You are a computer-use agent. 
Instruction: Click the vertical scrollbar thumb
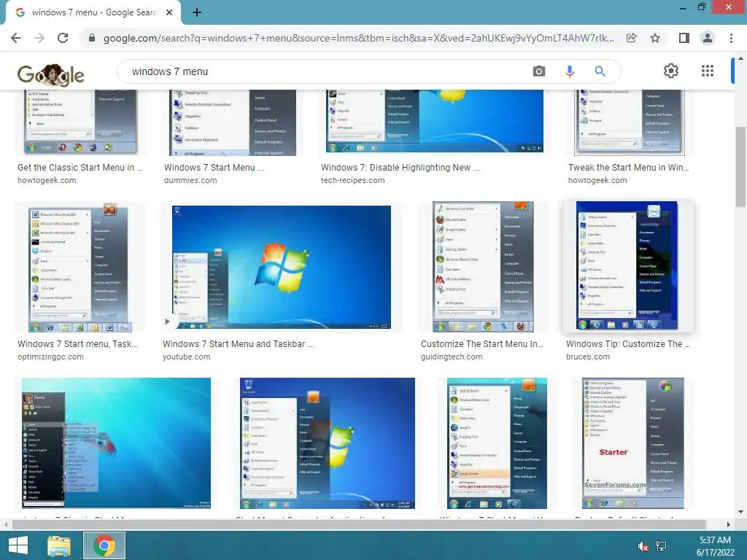[740, 167]
